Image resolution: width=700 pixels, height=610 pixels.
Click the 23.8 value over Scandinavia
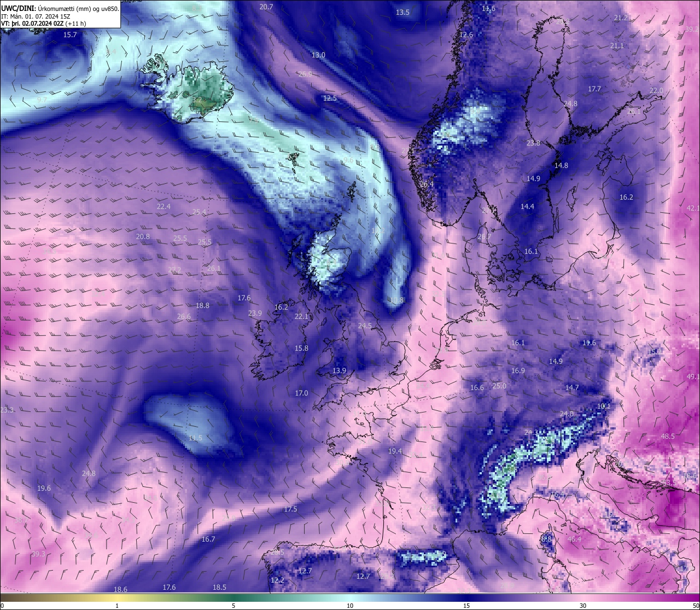[x=533, y=143]
